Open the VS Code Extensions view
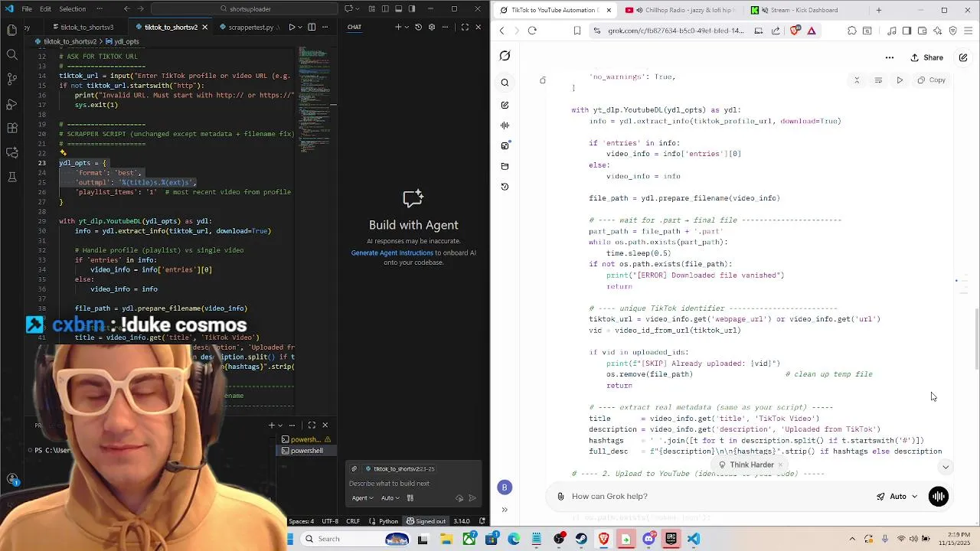This screenshot has width=980, height=551. [x=11, y=128]
